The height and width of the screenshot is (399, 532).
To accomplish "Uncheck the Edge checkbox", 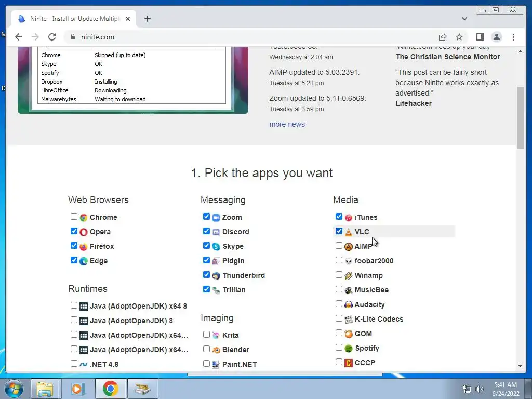I will coord(74,260).
